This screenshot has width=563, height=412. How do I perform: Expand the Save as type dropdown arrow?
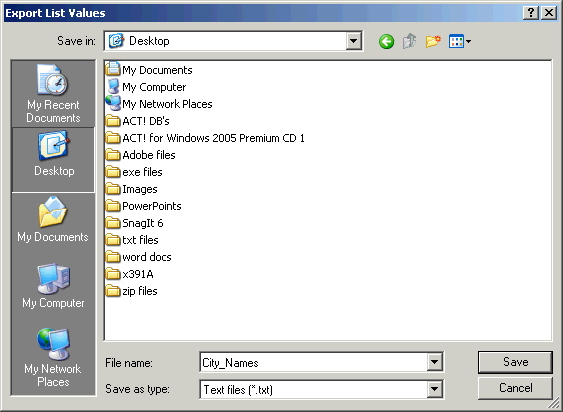click(x=434, y=389)
